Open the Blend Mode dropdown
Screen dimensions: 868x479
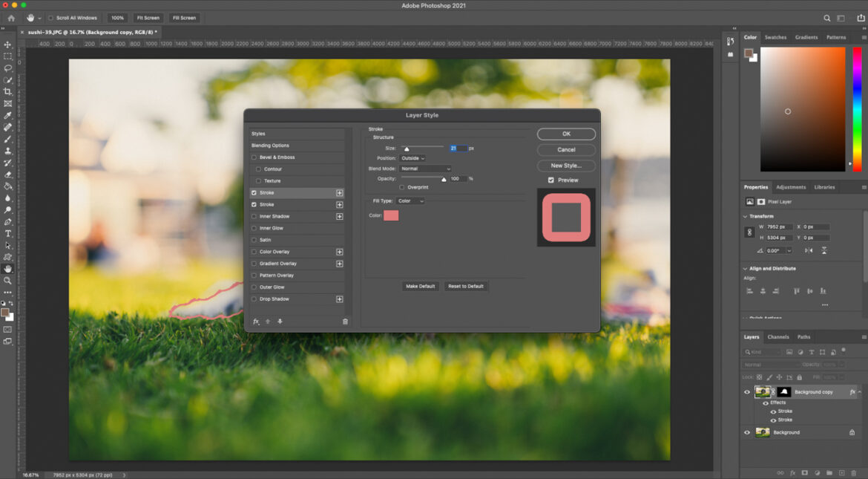[426, 169]
